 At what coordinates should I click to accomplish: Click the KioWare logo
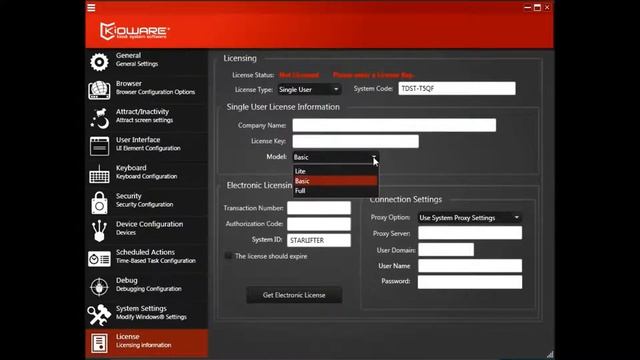135,31
